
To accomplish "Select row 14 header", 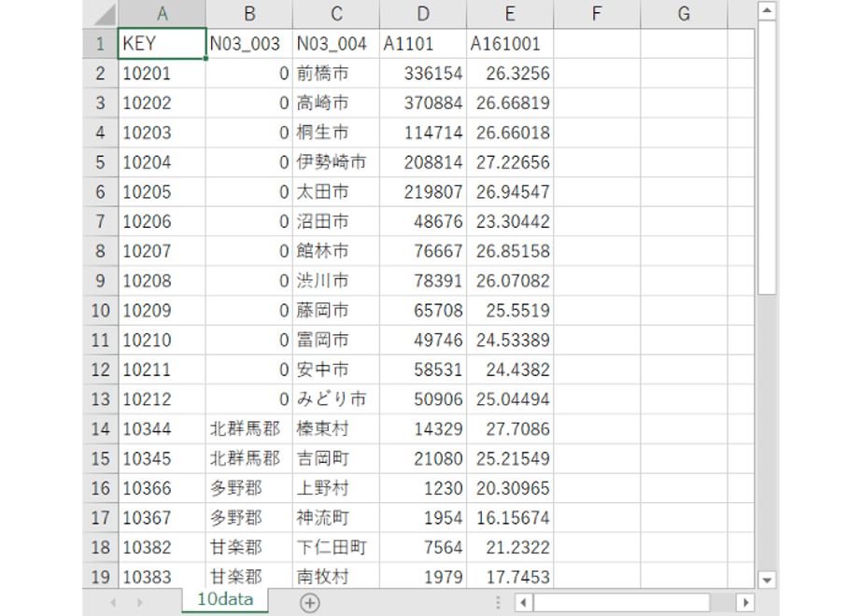I will (x=100, y=429).
